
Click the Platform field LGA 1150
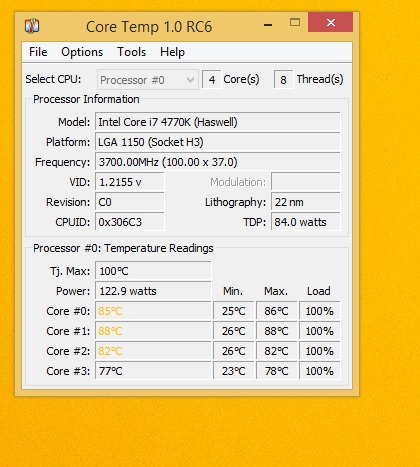[218, 142]
